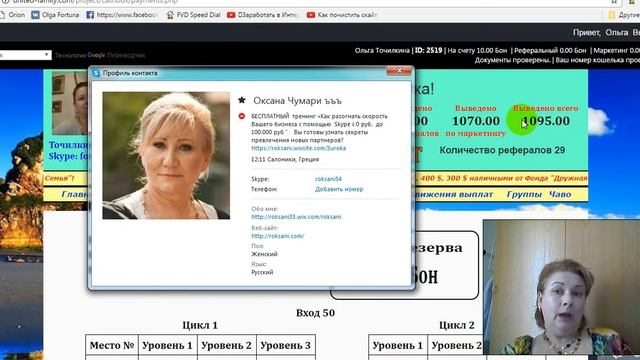This screenshot has width=640, height=360.
Task: Open the Olga Fortuna bookmark
Action: click(x=56, y=15)
